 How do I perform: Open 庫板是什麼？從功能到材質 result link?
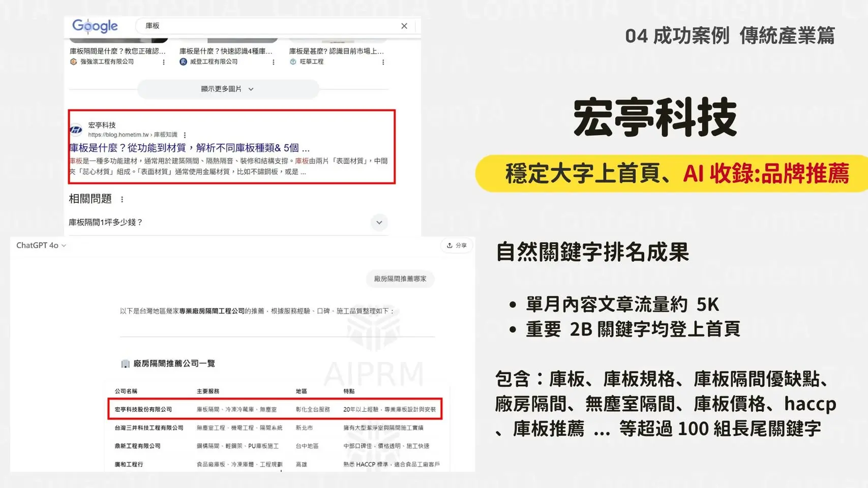click(189, 148)
